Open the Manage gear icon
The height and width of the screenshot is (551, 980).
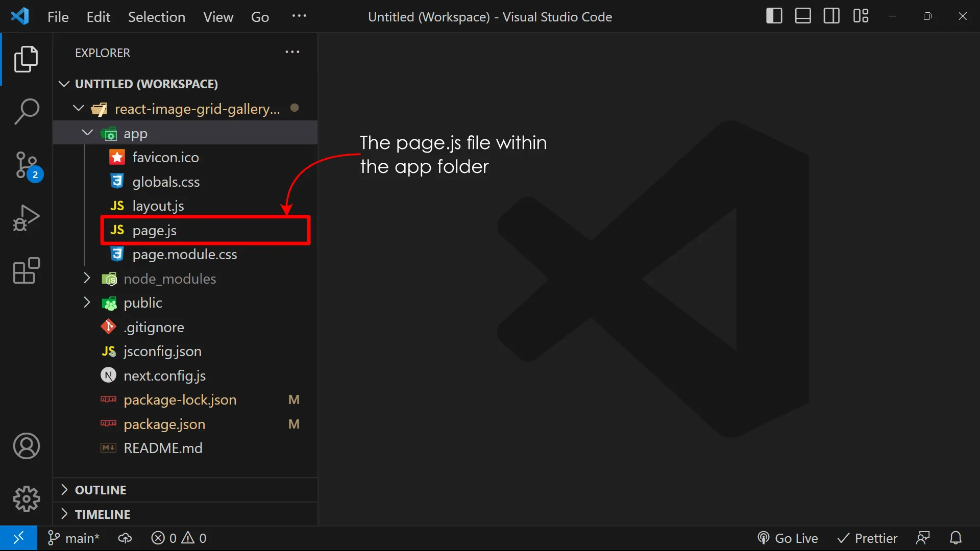coord(26,499)
